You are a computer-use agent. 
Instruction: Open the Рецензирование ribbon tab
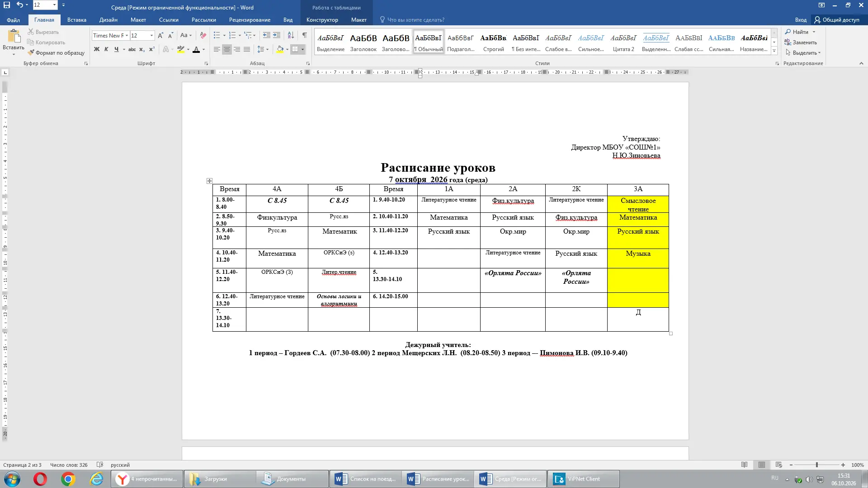(x=250, y=20)
